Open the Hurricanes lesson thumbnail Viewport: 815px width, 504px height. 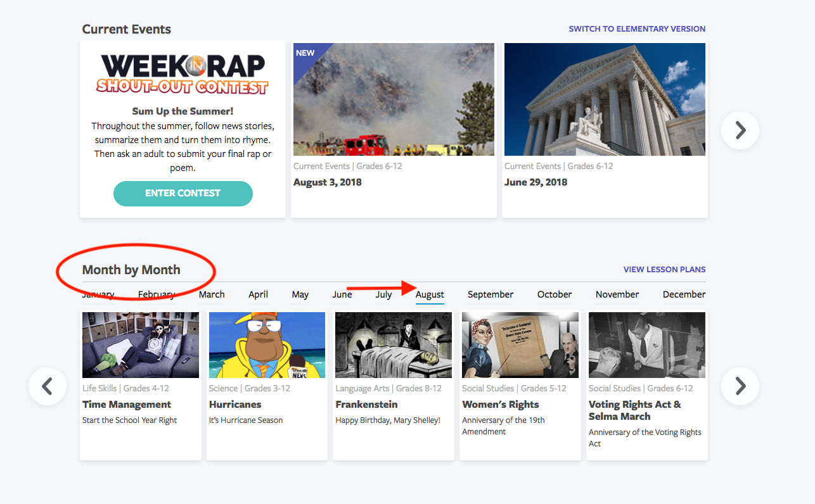267,345
